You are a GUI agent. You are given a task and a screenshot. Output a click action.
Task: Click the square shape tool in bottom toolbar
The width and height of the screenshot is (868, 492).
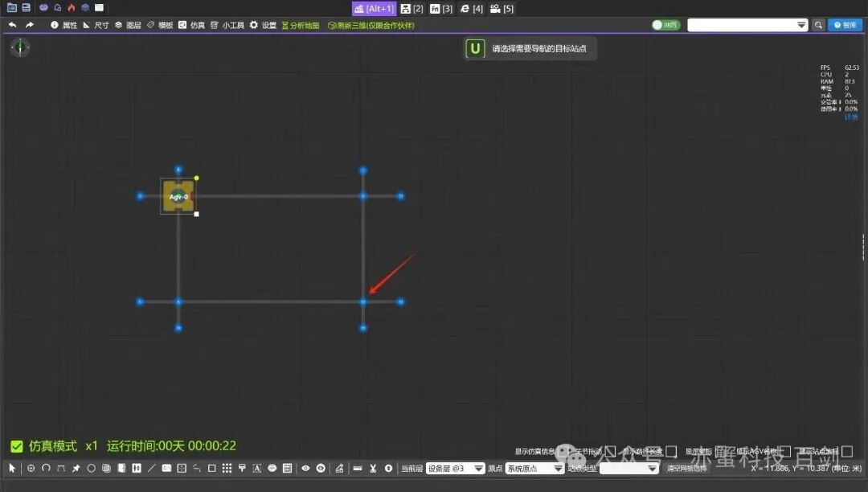(x=211, y=468)
